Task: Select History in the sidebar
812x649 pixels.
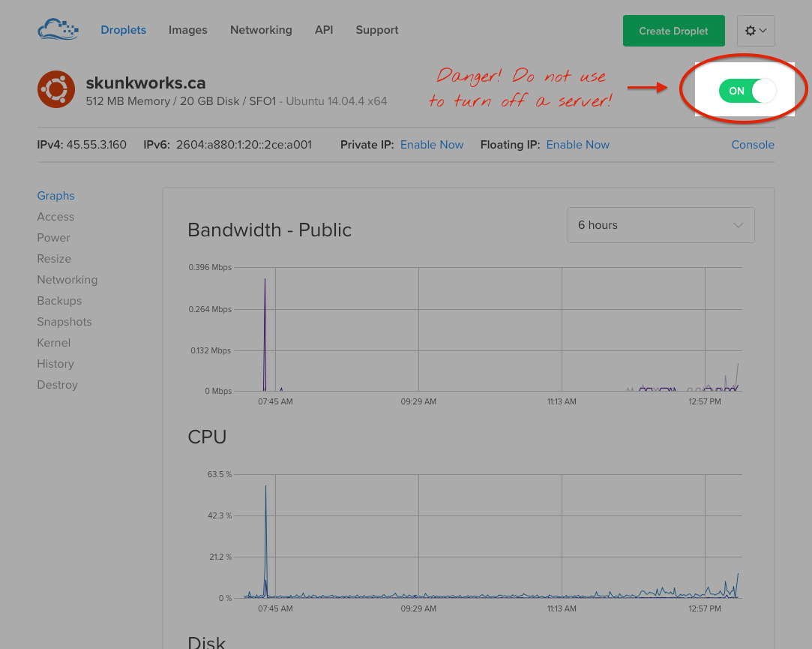Action: click(55, 364)
